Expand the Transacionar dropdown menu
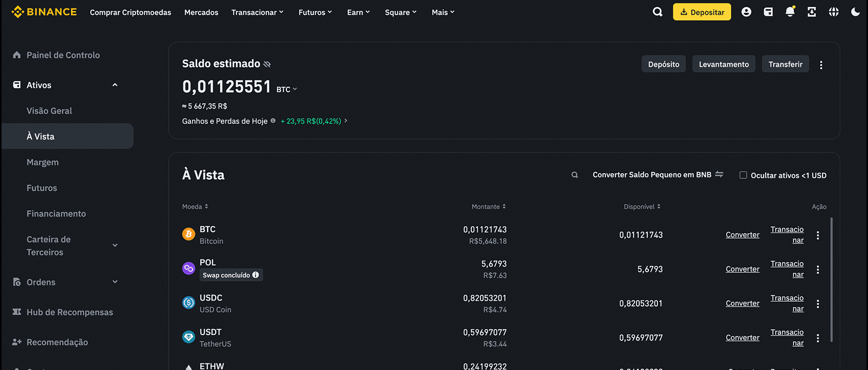 pos(258,12)
